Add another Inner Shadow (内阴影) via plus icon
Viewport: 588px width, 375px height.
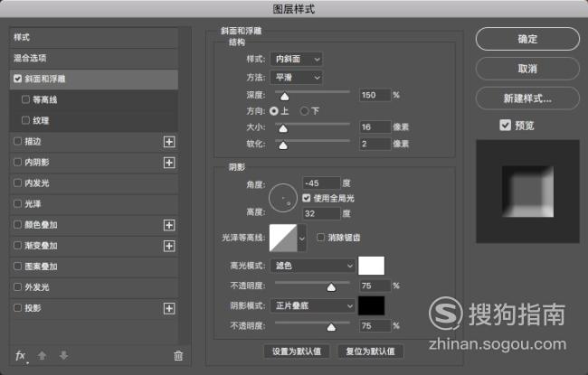[169, 163]
